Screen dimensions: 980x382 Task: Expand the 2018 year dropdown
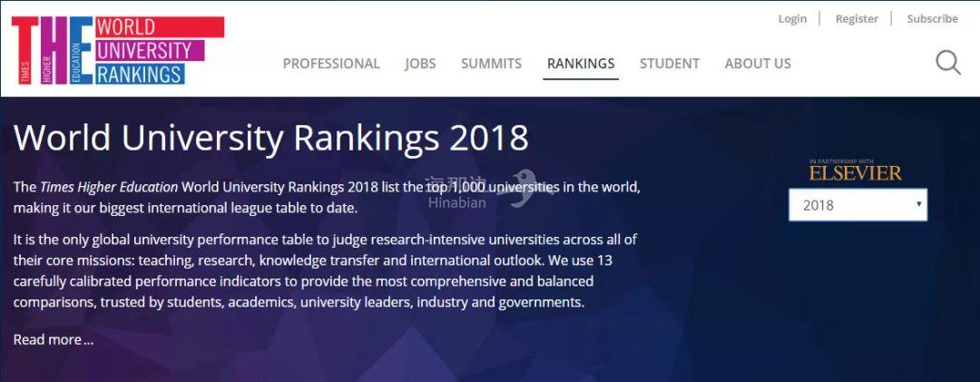click(x=857, y=205)
